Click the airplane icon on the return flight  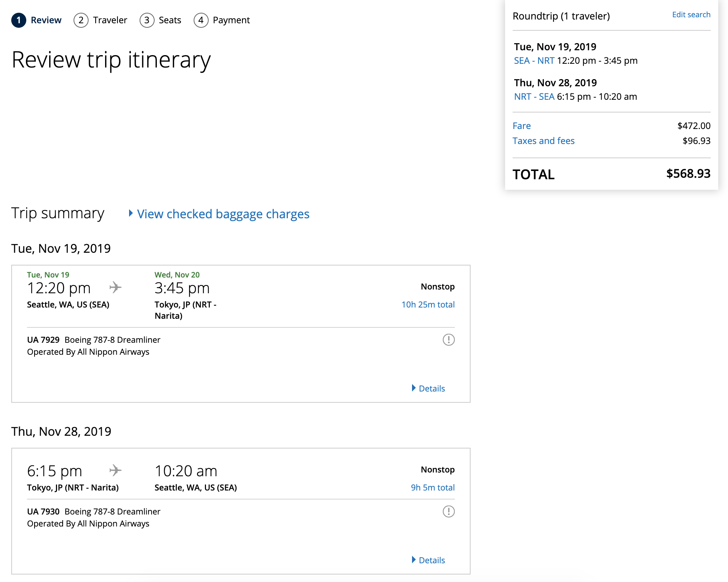[x=115, y=470]
